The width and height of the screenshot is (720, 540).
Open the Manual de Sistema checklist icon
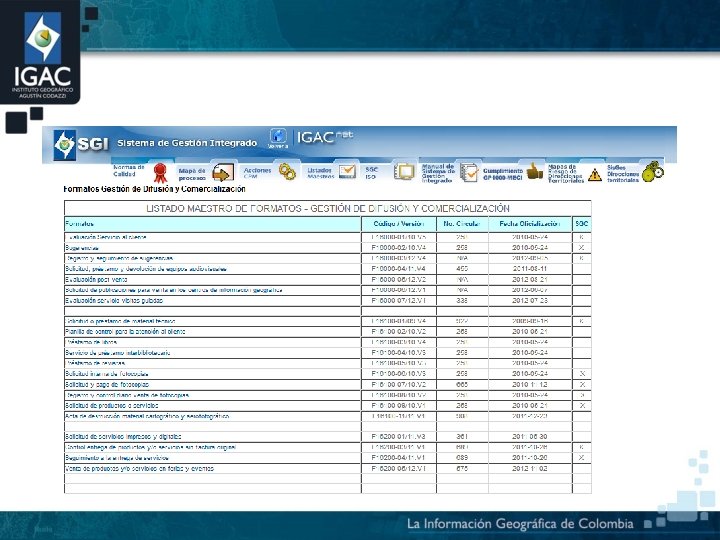coord(469,172)
